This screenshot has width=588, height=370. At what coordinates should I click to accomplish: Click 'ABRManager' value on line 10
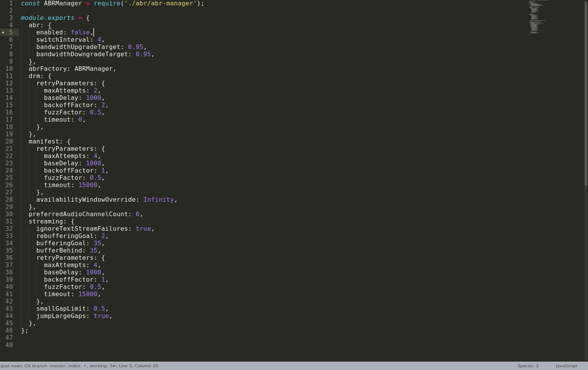tap(94, 69)
